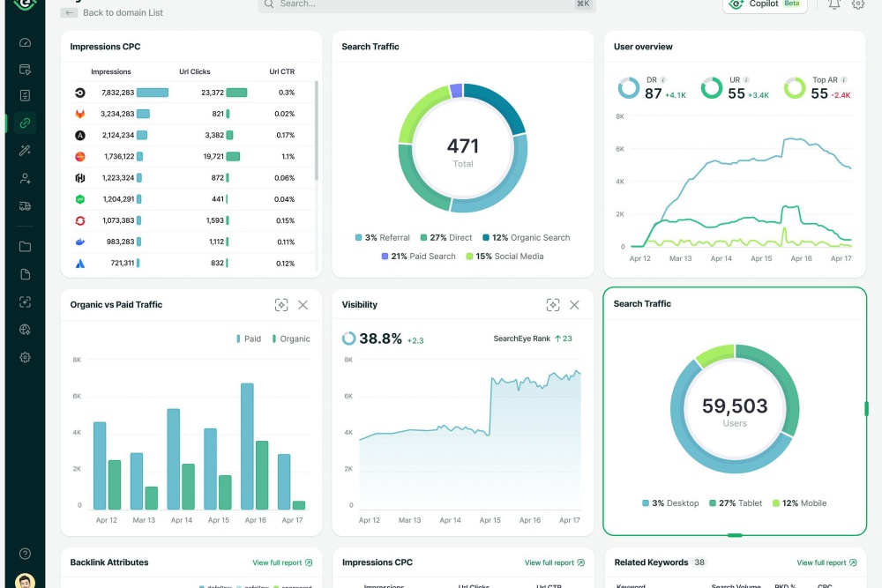882x588 pixels.
Task: Open the add-user sidebar icon
Action: (x=25, y=179)
